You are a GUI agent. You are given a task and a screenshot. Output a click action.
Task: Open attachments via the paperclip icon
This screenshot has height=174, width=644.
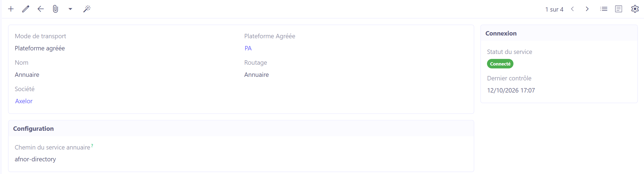tap(55, 9)
